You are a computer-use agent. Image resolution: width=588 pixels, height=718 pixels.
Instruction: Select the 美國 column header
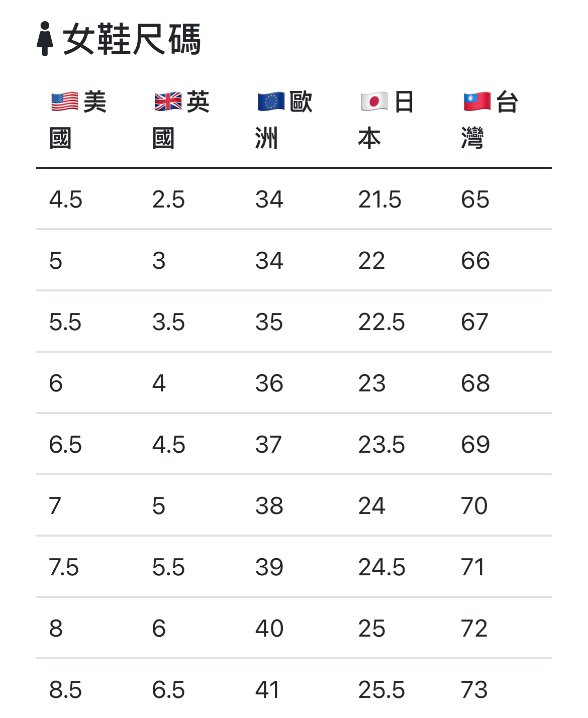78,120
